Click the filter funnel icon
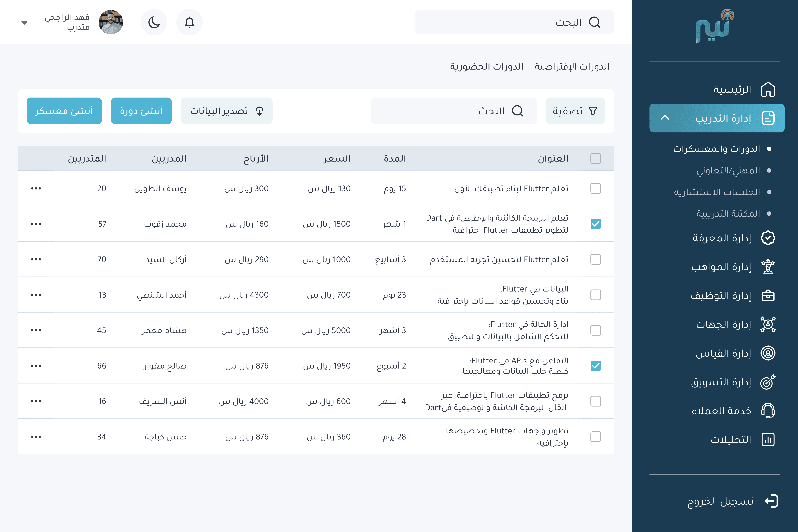This screenshot has width=798, height=532. 593,111
